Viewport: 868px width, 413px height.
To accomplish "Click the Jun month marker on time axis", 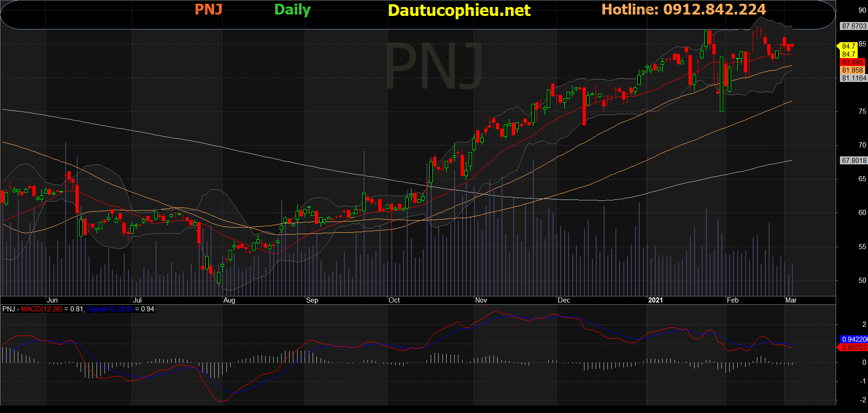I will (x=52, y=300).
